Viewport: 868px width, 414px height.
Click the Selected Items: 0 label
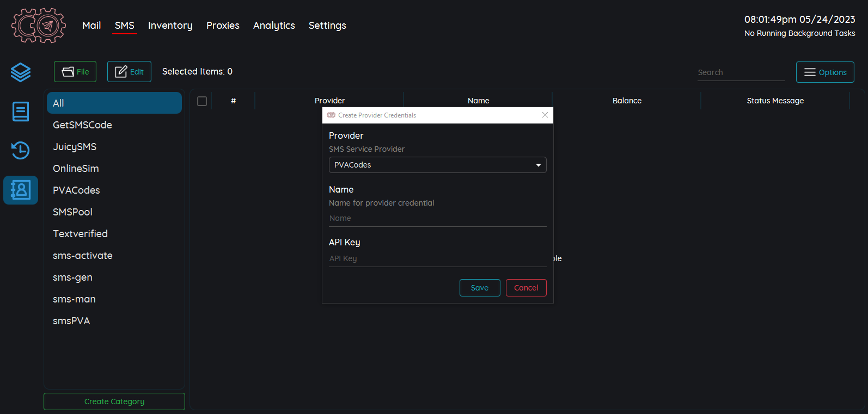[197, 71]
